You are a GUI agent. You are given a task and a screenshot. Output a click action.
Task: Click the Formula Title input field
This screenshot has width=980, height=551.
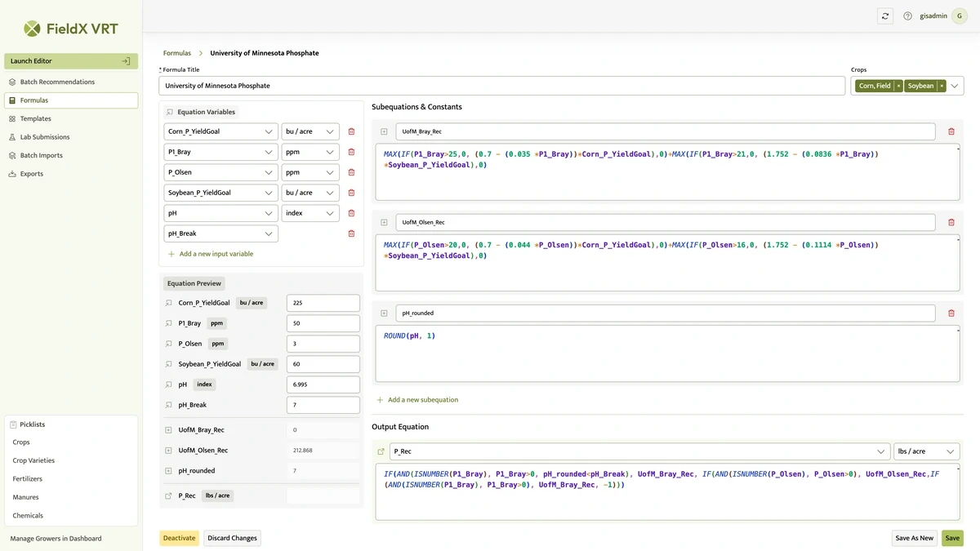tap(501, 86)
